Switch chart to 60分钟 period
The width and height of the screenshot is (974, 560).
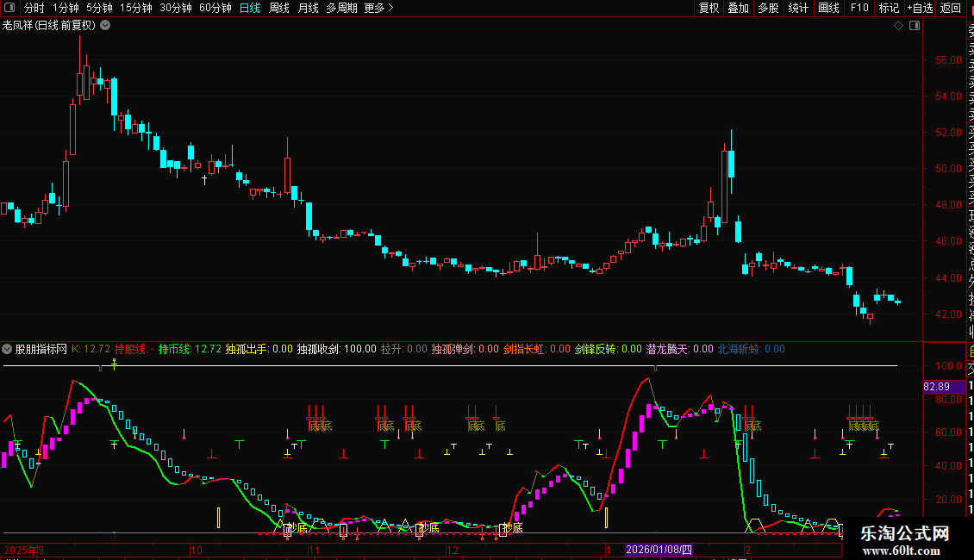[215, 8]
